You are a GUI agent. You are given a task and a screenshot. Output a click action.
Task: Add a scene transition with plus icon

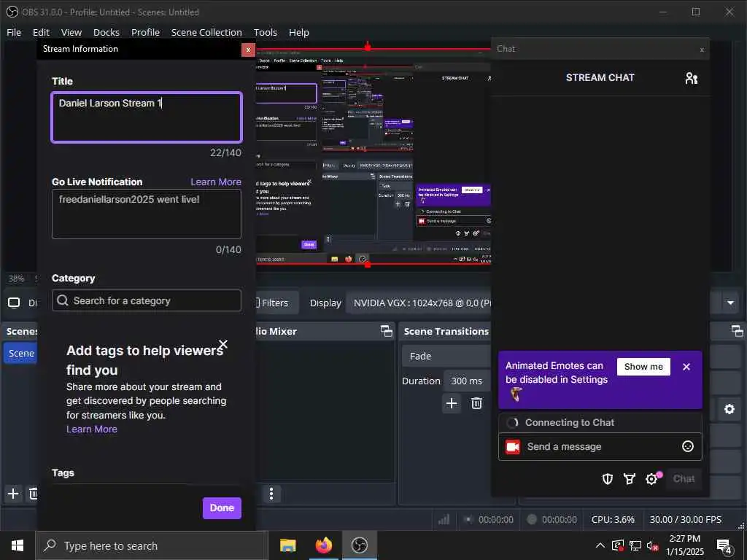tap(452, 403)
